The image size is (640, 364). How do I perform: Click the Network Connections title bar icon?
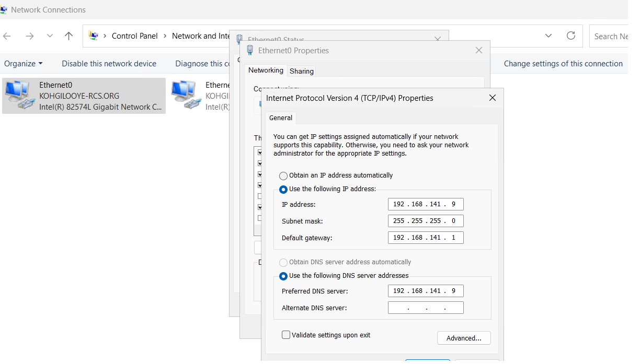(x=4, y=9)
